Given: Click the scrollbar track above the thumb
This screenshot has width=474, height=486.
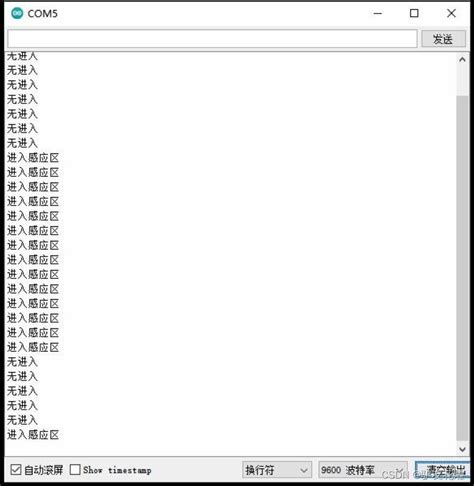Looking at the screenshot, I should pos(462,81).
